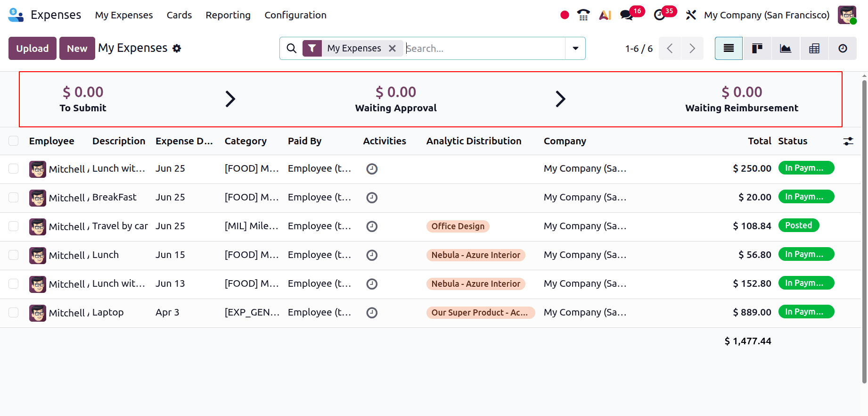868x416 pixels.
Task: Open the Reporting menu
Action: pyautogui.click(x=228, y=15)
